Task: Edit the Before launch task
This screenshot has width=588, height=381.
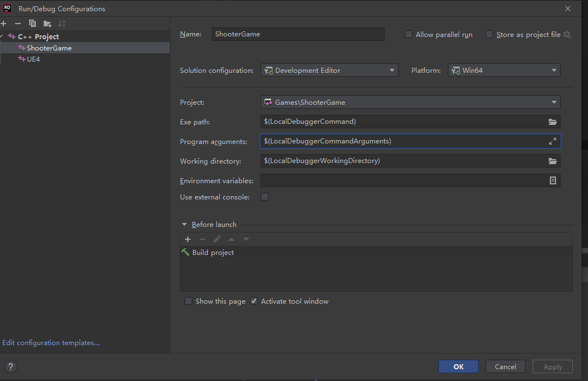Action: point(217,239)
